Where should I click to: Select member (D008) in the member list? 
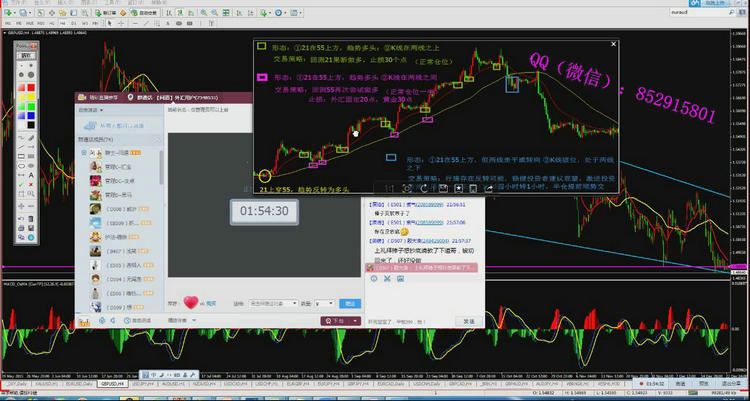[x=121, y=209]
